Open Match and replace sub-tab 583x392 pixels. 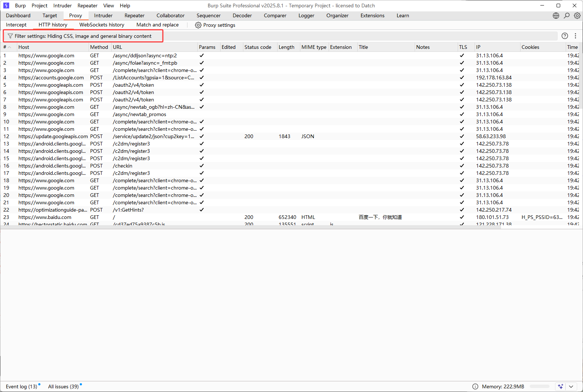click(157, 25)
